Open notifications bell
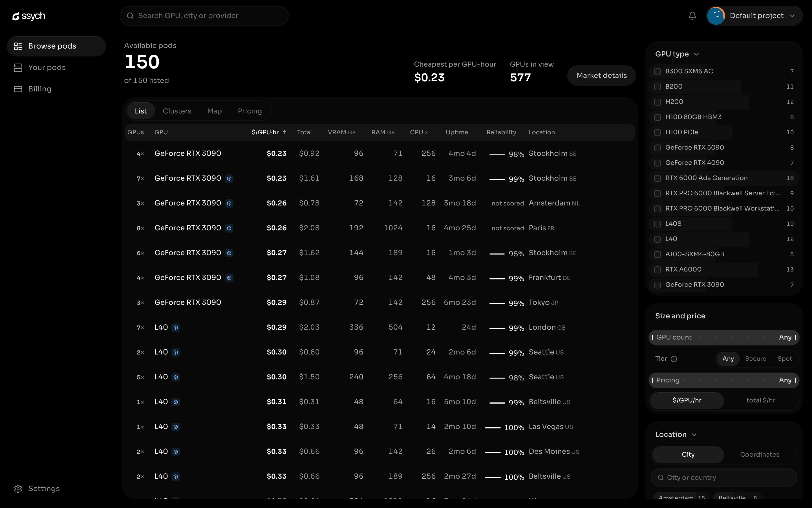The width and height of the screenshot is (812, 508). click(692, 16)
